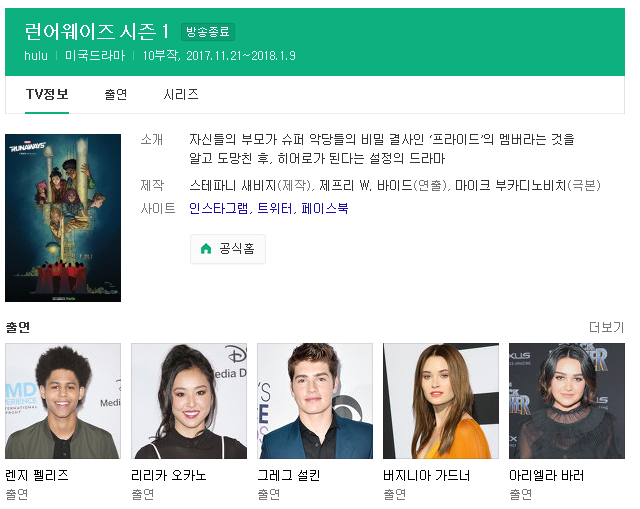Open the 그레그 설킨 name link
The image size is (640, 509).
coord(289,475)
